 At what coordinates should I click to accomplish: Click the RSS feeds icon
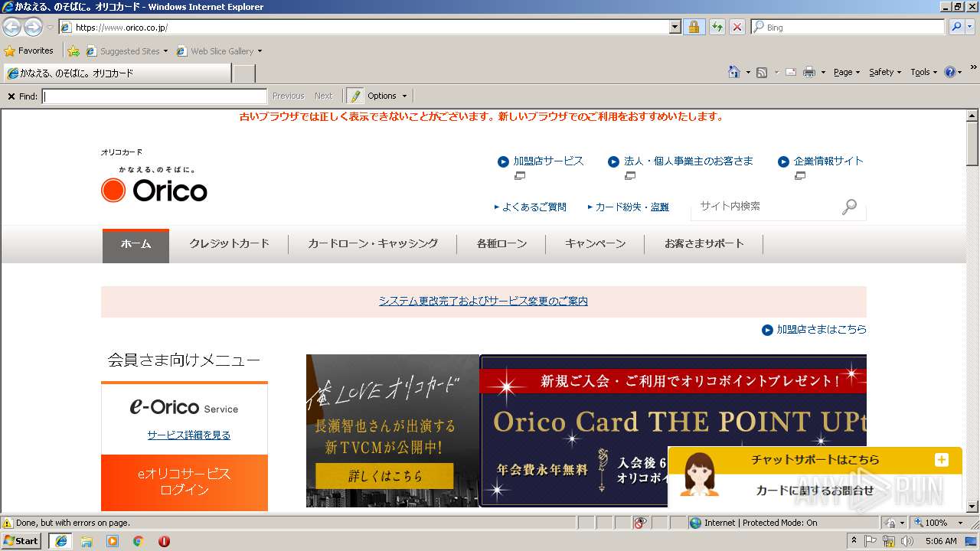point(762,72)
